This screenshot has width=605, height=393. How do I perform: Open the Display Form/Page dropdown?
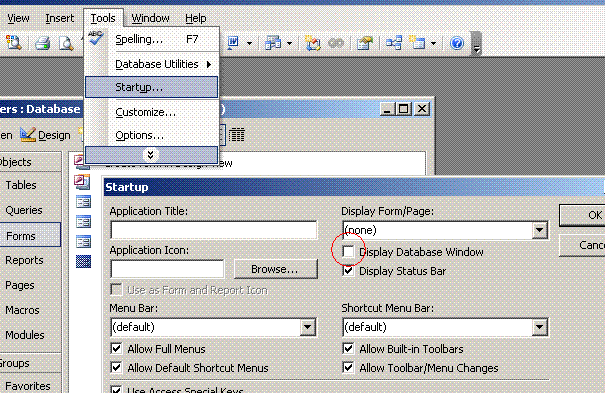point(539,230)
